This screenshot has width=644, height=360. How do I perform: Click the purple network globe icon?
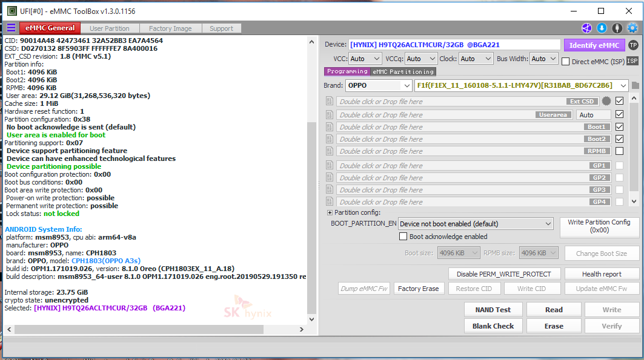pyautogui.click(x=586, y=28)
